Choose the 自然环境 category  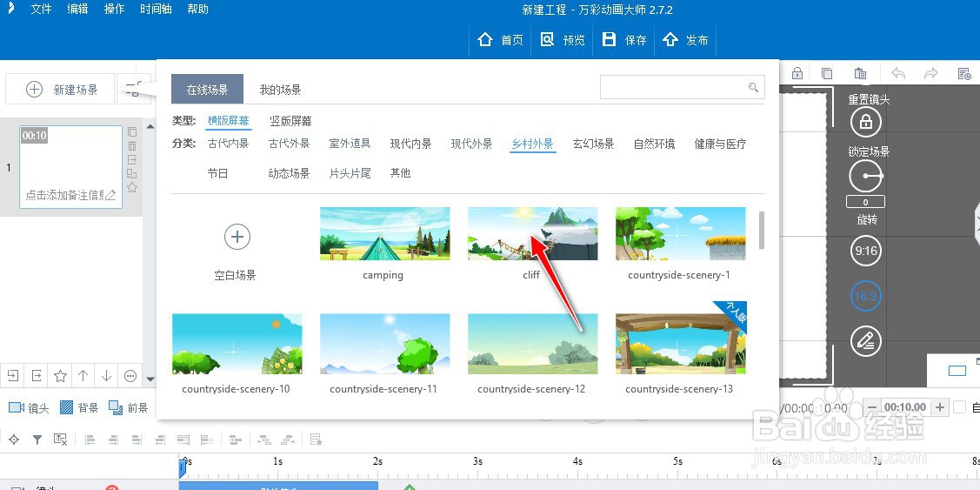click(655, 144)
